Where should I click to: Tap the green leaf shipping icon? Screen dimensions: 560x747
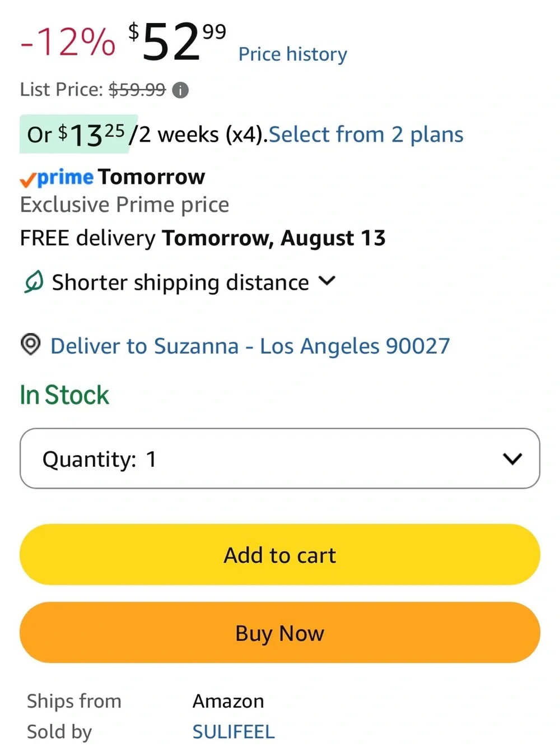pyautogui.click(x=33, y=282)
